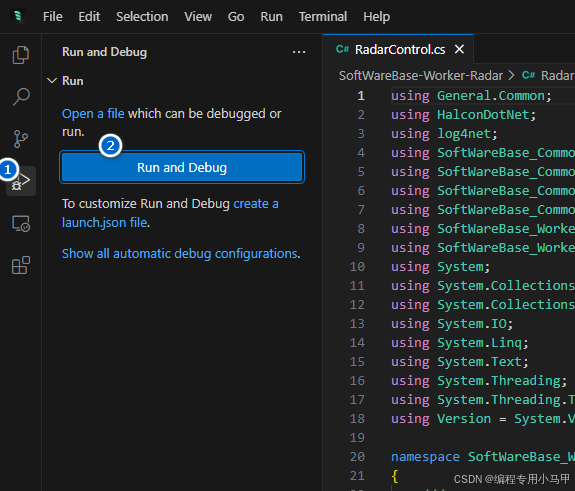Click 'create a launch.json file' link
Viewport: 575px width, 491px height.
pyautogui.click(x=256, y=204)
